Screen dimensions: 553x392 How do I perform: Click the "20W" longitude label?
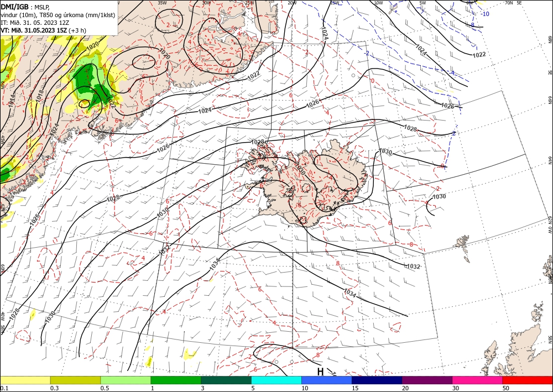pyautogui.click(x=291, y=2)
